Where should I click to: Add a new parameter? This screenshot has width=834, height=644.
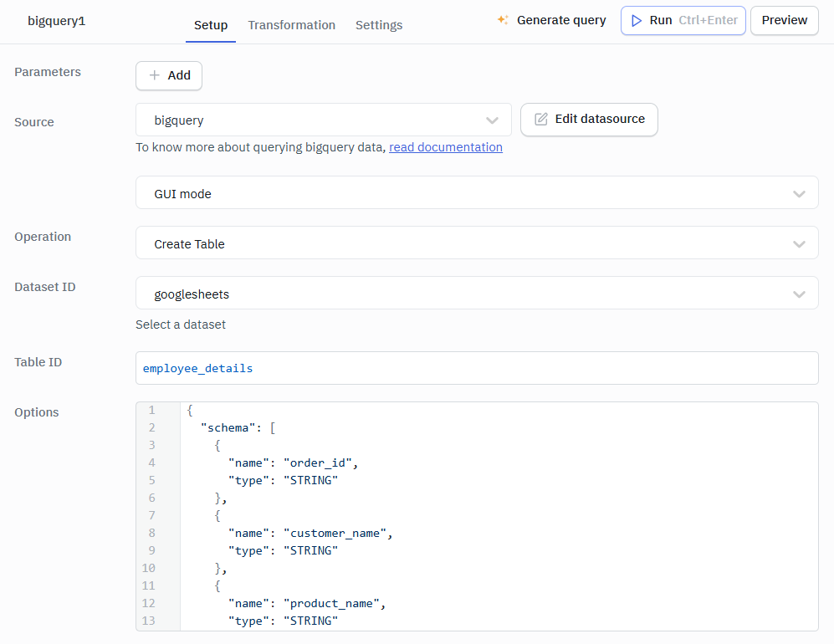[169, 75]
